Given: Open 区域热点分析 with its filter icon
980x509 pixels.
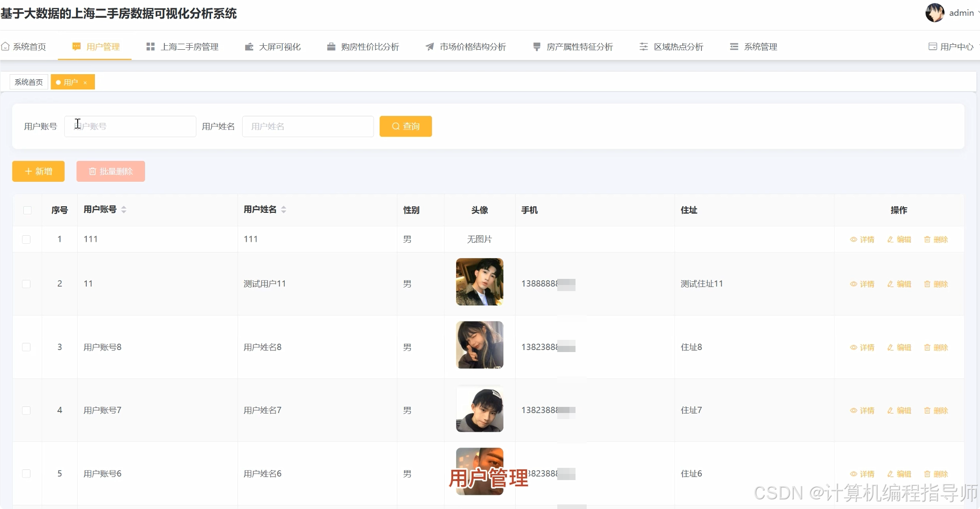Looking at the screenshot, I should [643, 46].
